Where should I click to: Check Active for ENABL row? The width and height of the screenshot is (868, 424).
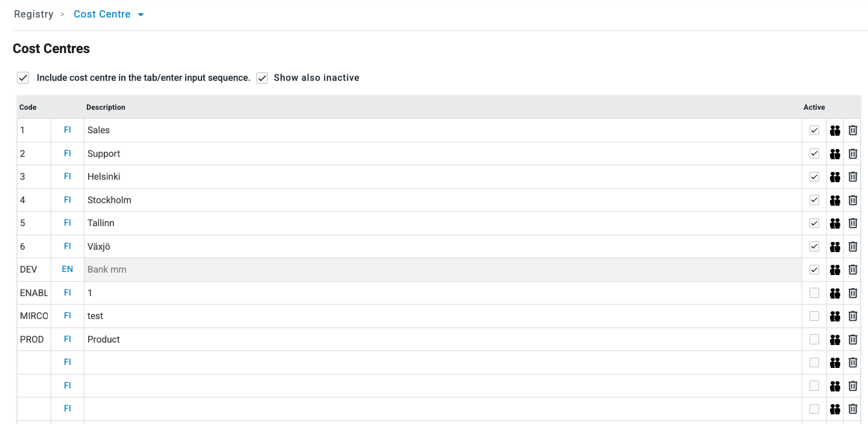[x=814, y=293]
